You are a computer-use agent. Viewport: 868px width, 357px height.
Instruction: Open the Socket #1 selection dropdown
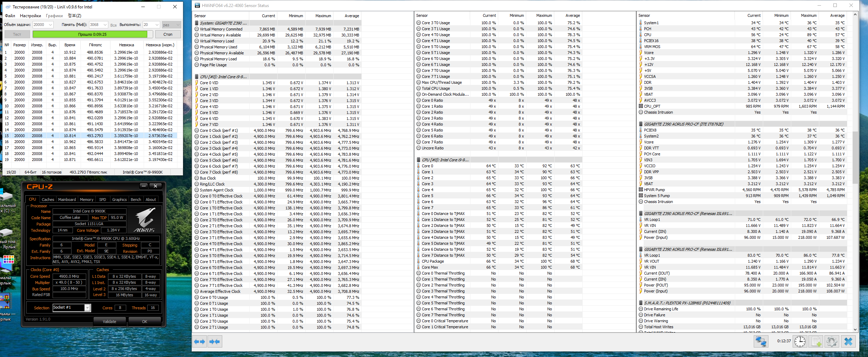click(x=87, y=308)
